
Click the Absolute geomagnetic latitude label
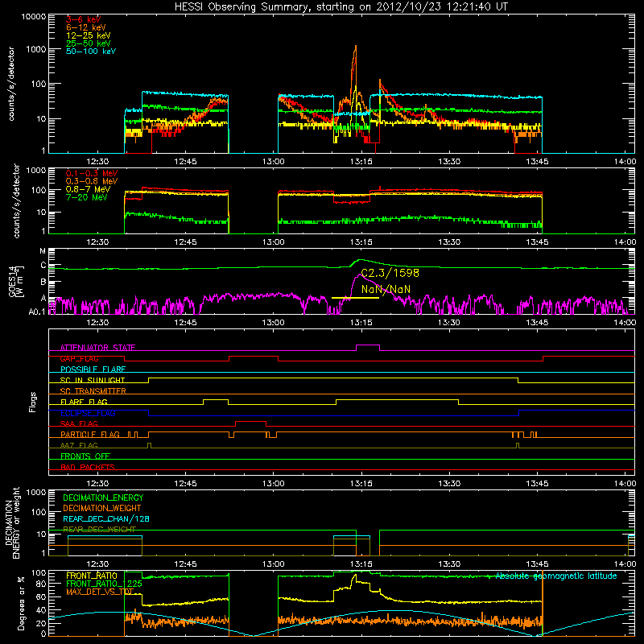[x=556, y=576]
